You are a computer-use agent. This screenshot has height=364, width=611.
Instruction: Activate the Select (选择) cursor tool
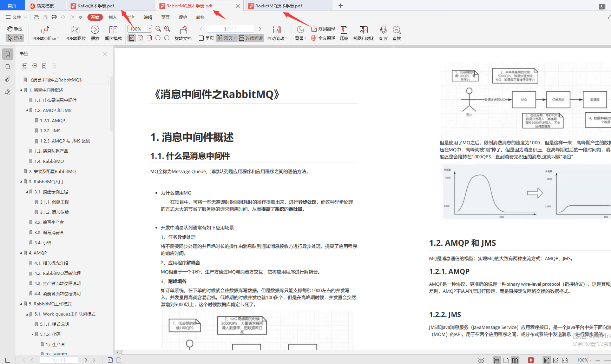(15, 38)
